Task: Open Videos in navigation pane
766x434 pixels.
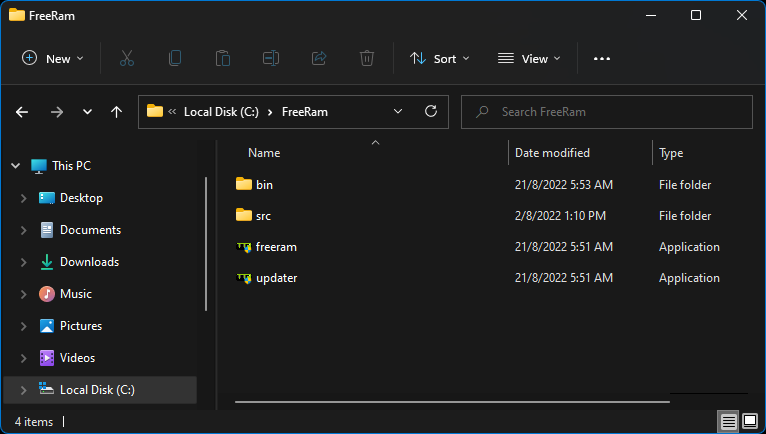Action: point(77,358)
